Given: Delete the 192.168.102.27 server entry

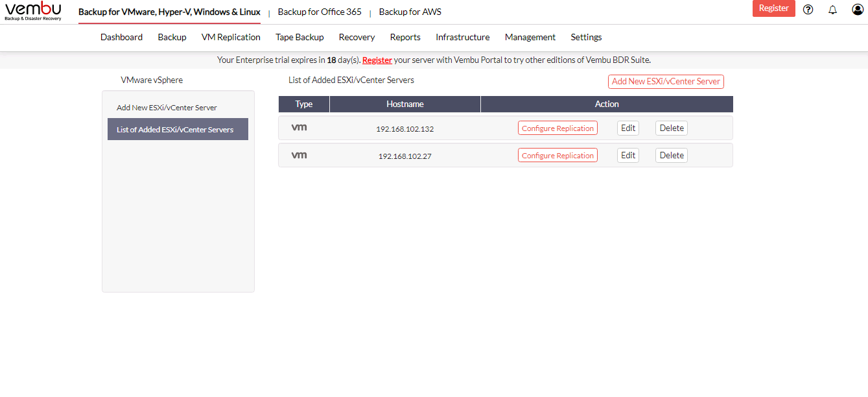Looking at the screenshot, I should pos(672,156).
